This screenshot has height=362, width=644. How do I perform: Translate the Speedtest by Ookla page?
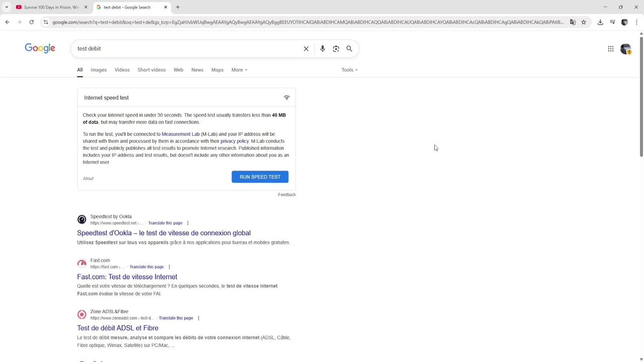coord(165,223)
